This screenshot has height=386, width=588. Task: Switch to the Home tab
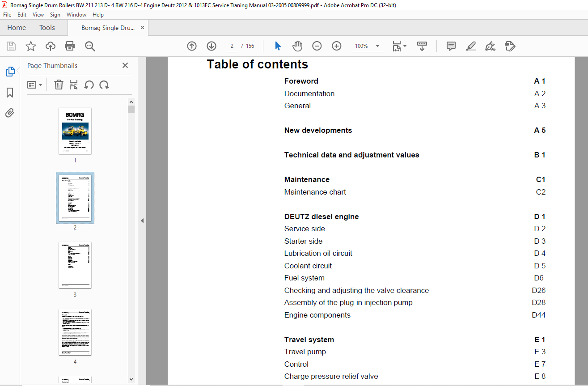coord(17,28)
